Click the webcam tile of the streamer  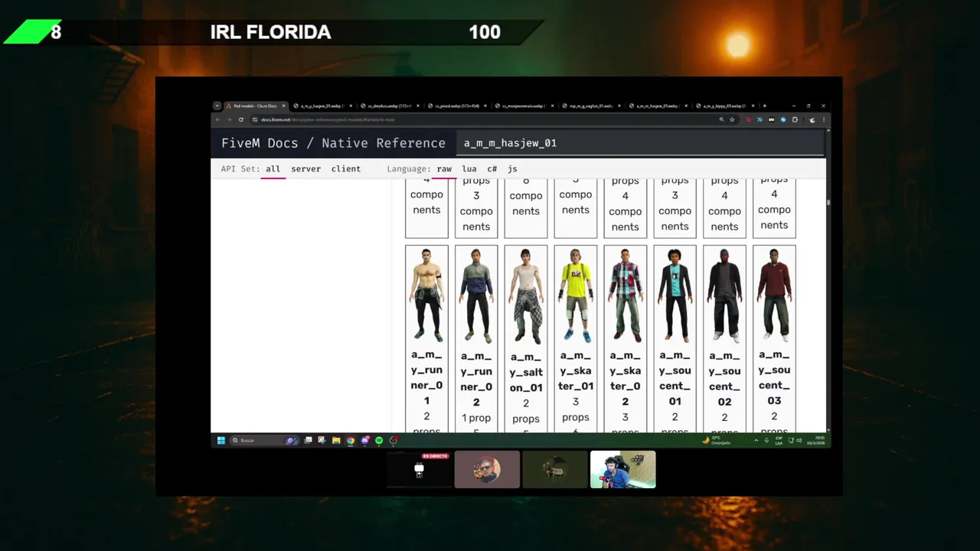click(623, 469)
